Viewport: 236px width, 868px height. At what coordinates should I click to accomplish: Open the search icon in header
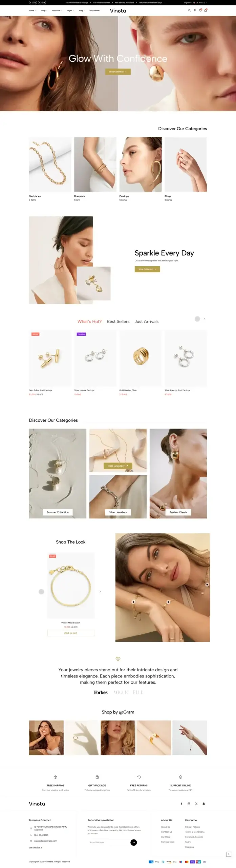(x=189, y=10)
